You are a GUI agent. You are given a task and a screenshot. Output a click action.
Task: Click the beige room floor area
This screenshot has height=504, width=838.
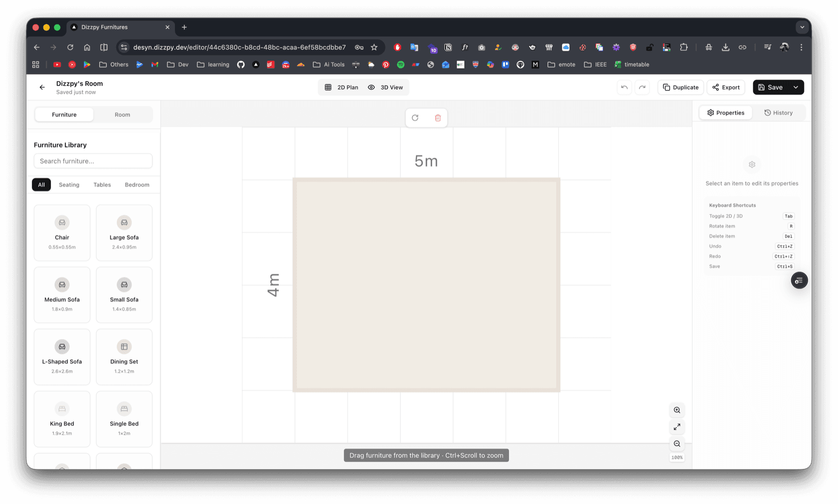pyautogui.click(x=426, y=285)
